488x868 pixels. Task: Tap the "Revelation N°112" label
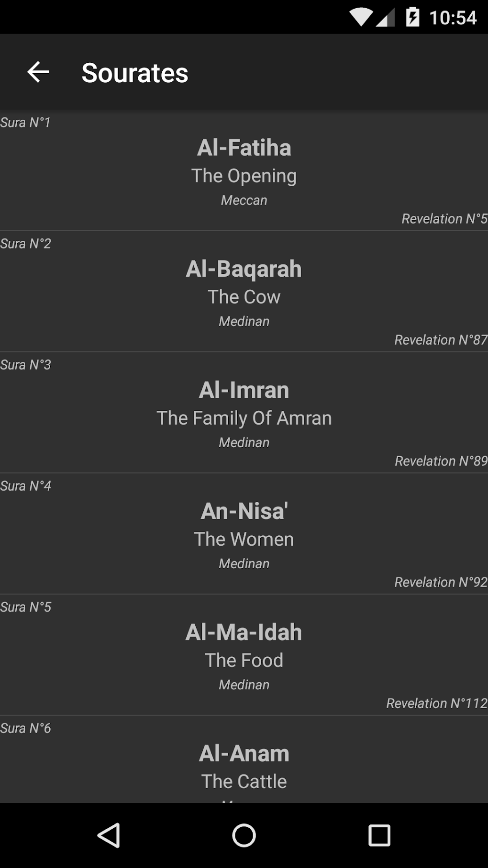click(437, 703)
